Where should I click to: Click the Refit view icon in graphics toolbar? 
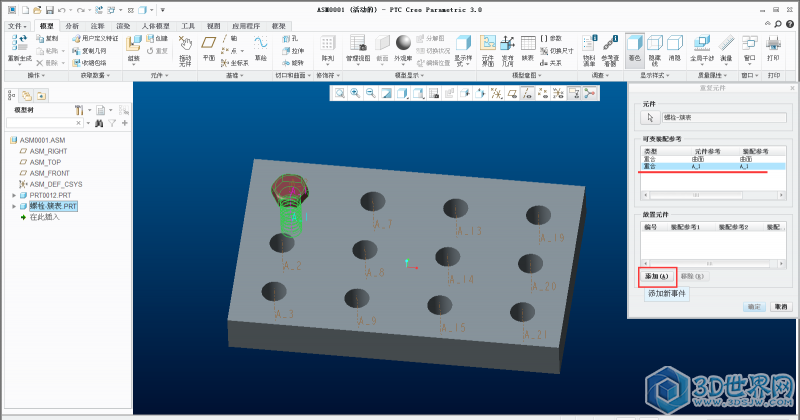tap(339, 93)
